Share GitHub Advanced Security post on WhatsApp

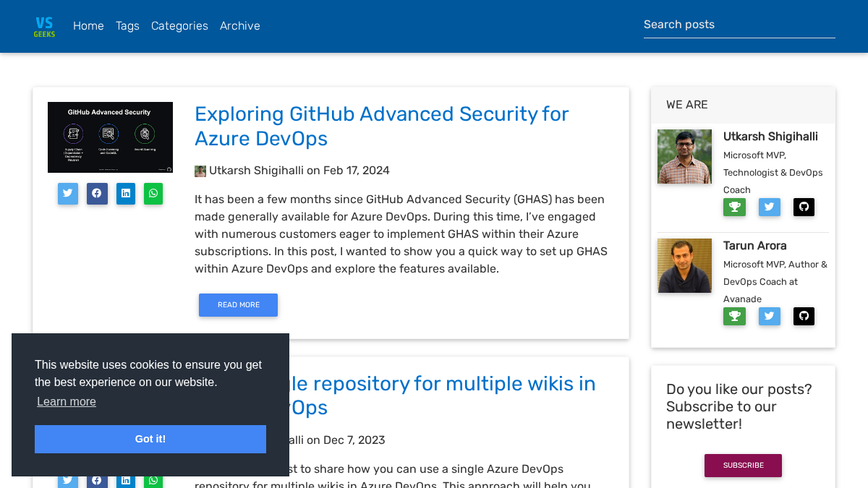click(x=153, y=194)
